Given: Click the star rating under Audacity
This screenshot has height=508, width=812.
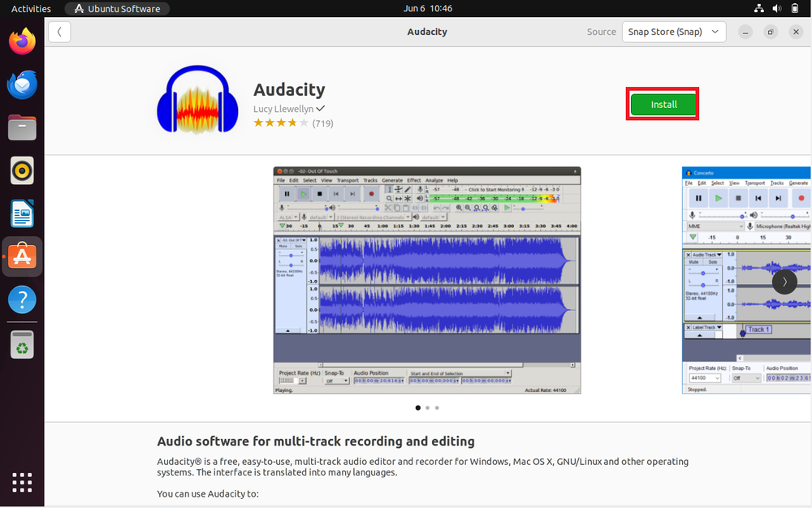Looking at the screenshot, I should 280,123.
